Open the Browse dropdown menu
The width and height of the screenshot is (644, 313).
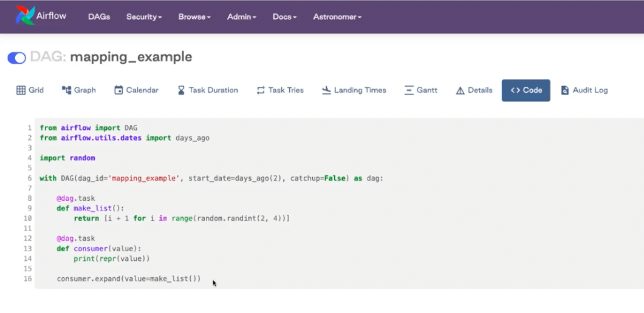pyautogui.click(x=194, y=17)
